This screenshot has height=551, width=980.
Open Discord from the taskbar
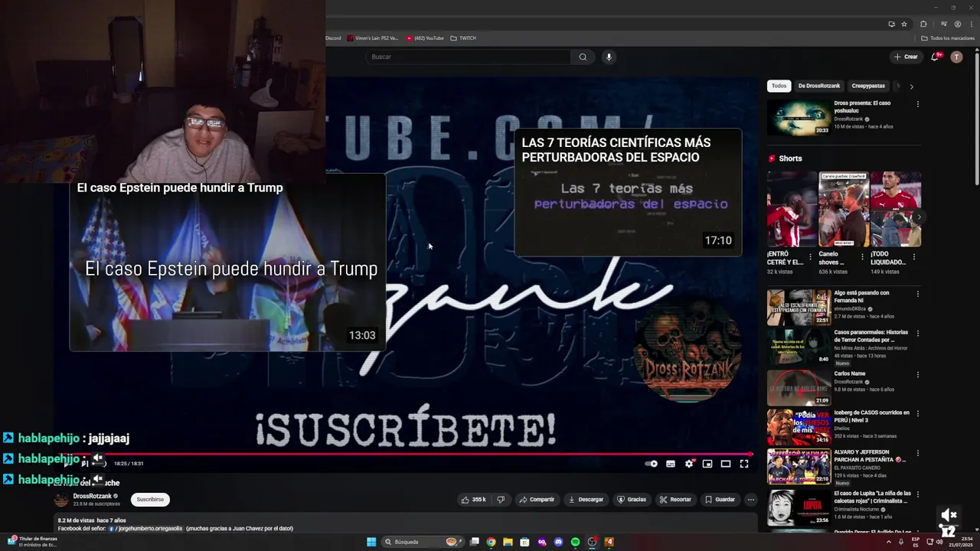coord(558,542)
